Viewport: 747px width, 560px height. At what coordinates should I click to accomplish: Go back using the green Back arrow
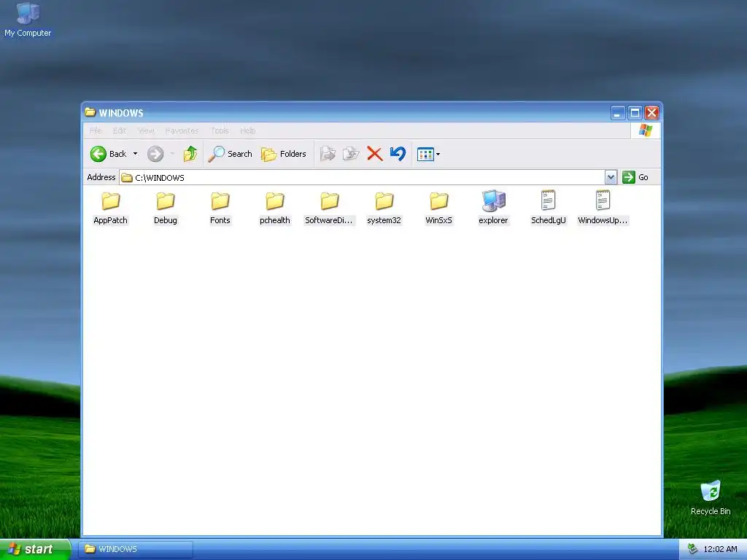[108, 154]
